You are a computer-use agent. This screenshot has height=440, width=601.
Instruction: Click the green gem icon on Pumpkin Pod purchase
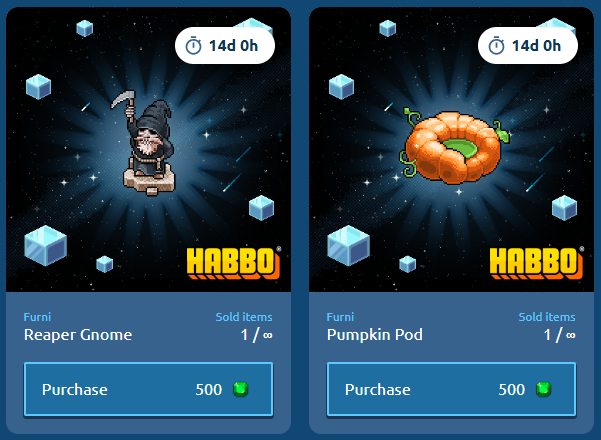[x=544, y=389]
